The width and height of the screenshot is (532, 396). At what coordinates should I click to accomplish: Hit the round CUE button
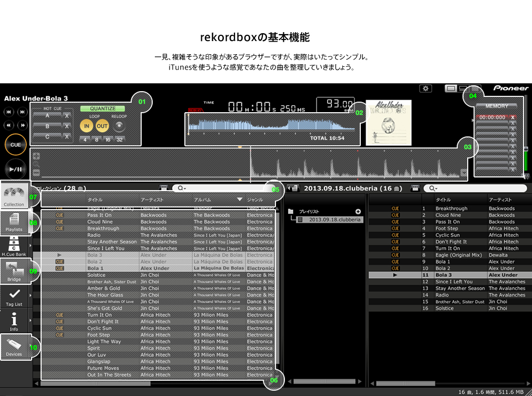[16, 145]
